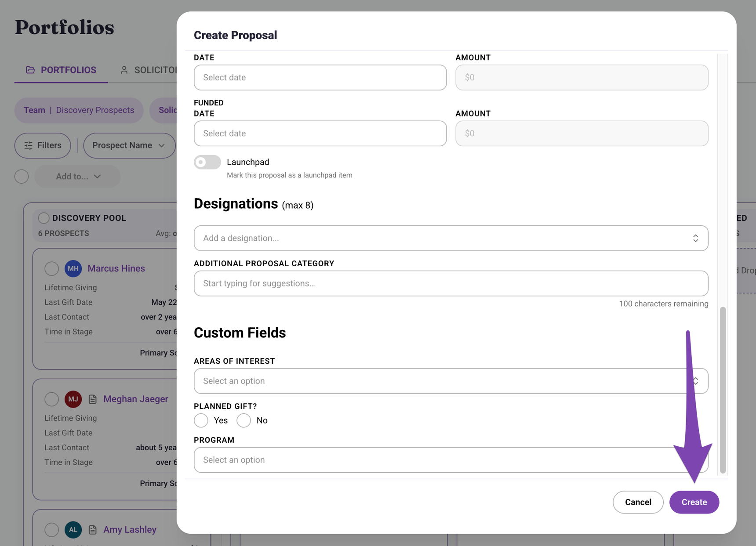756x546 pixels.
Task: Expand the Prospect Name sort dropdown
Action: (129, 145)
